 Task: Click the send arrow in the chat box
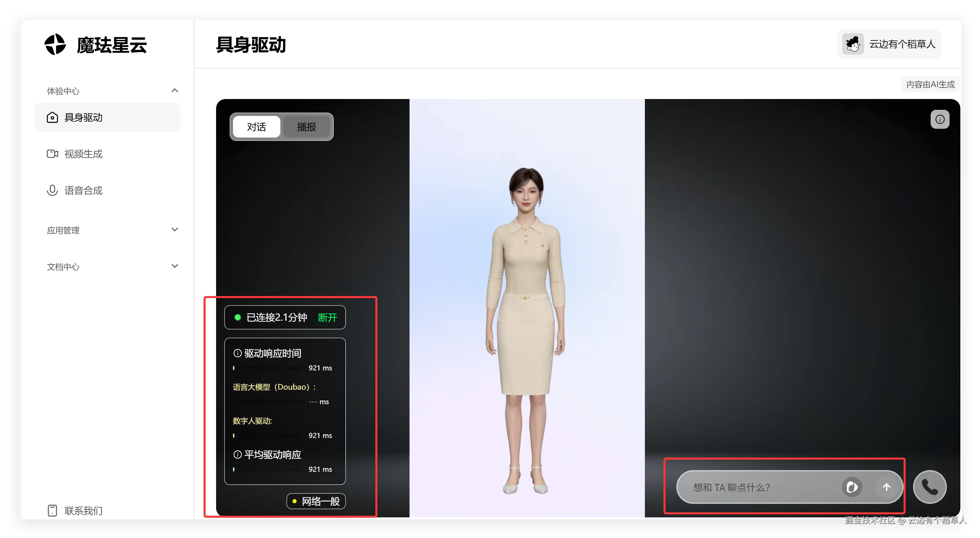[886, 487]
